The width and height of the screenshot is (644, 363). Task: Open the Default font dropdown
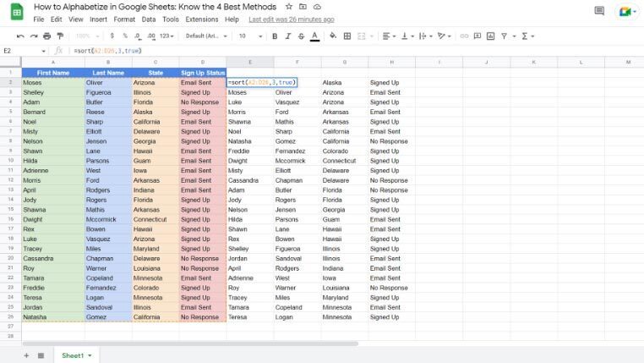206,36
